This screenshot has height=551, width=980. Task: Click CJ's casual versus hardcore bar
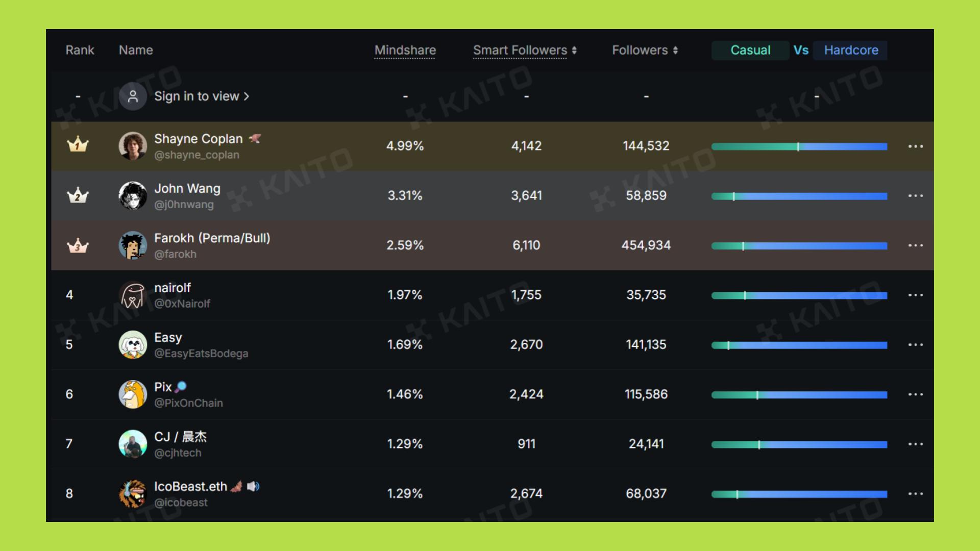pos(799,444)
